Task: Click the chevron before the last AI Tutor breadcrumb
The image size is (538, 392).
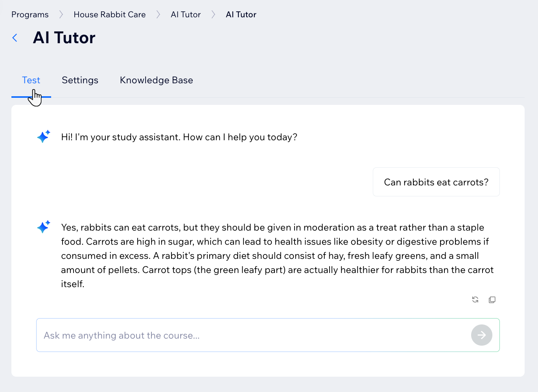Action: tap(213, 15)
